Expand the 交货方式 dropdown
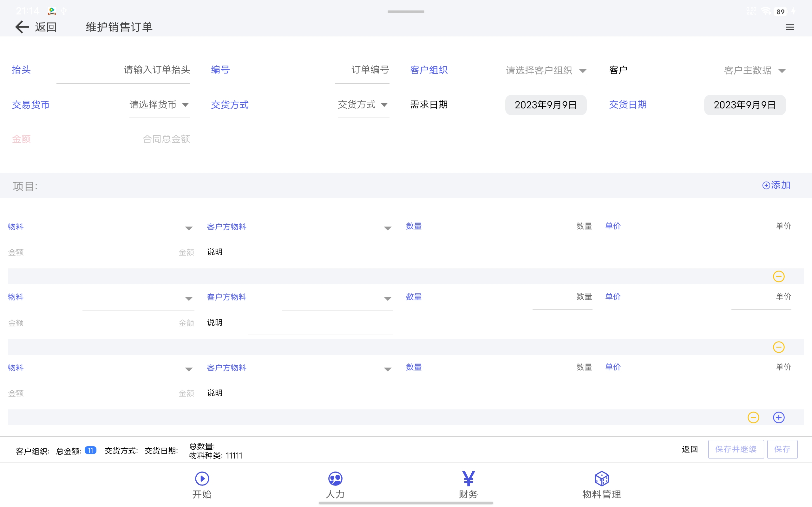Screen dimensions: 812x507 [x=363, y=105]
